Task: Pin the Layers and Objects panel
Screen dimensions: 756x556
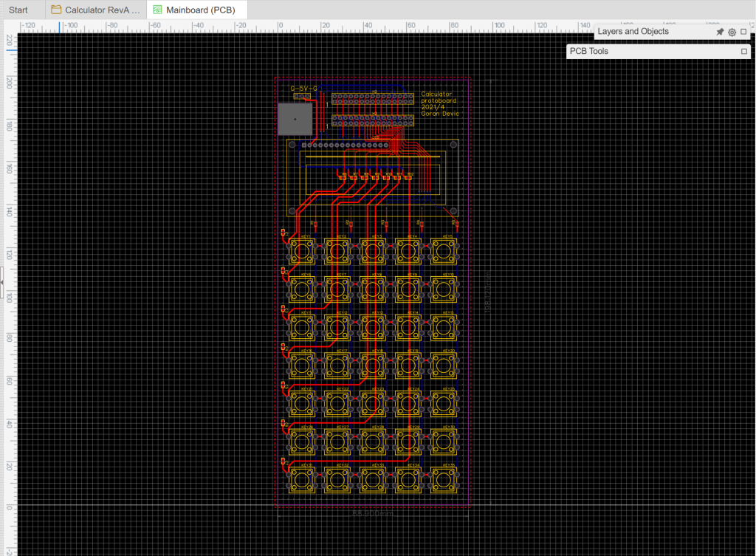Action: click(720, 32)
